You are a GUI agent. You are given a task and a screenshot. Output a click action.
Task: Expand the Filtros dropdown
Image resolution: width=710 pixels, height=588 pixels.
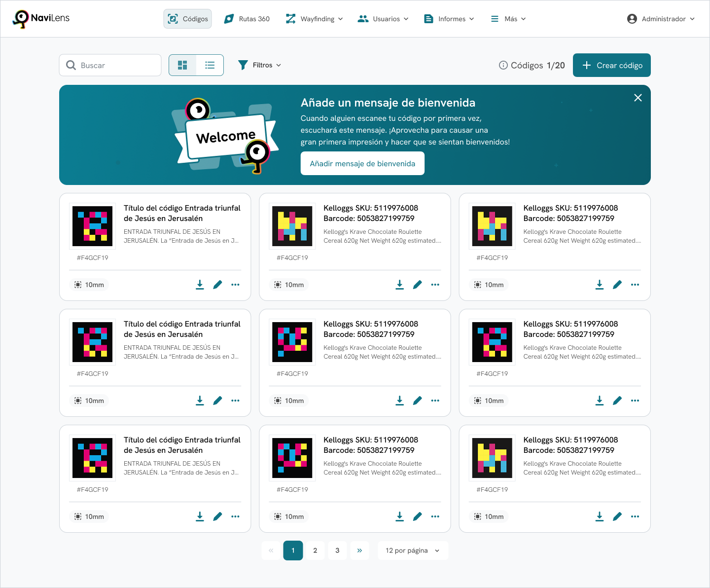[259, 65]
